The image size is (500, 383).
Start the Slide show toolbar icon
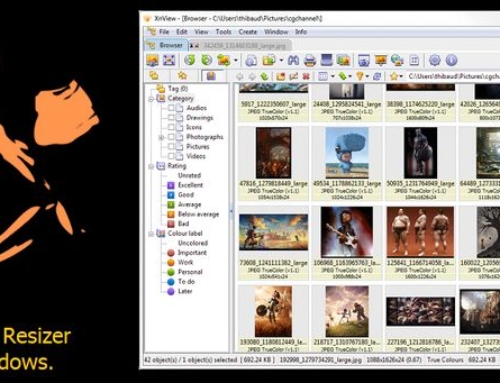pyautogui.click(x=380, y=60)
